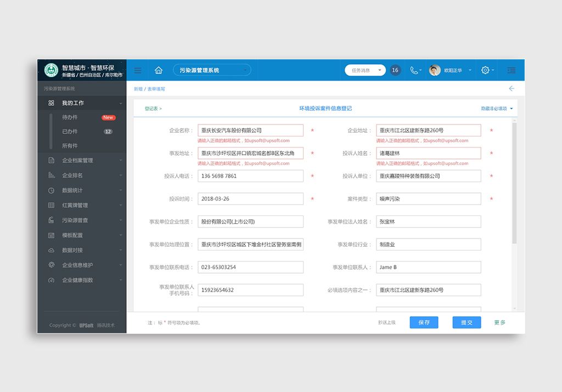
Task: Click the 污染源普查 factory icon
Action: [51, 220]
